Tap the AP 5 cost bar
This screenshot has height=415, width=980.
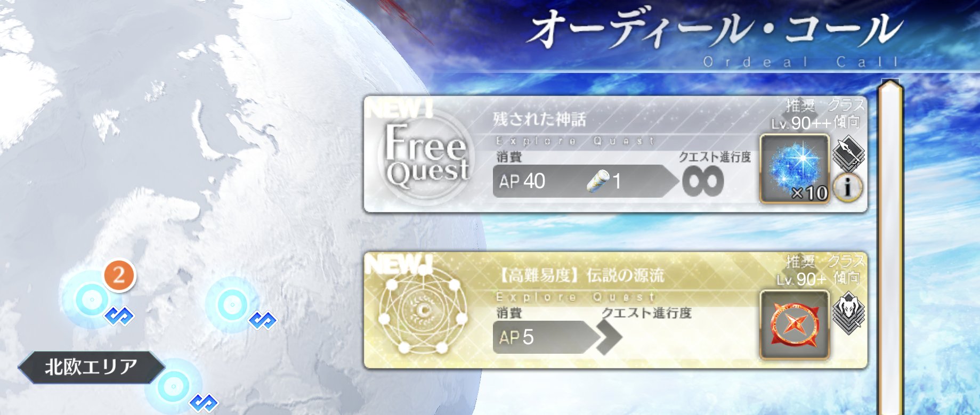[547, 337]
